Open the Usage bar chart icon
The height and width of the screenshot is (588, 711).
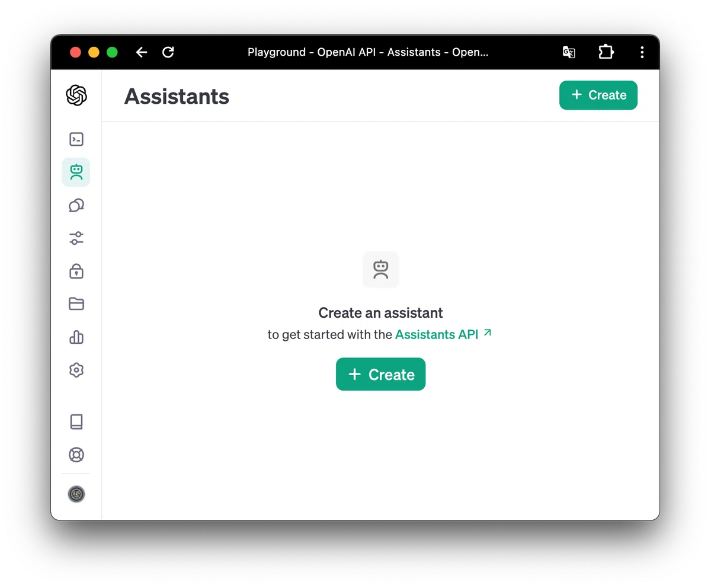pyautogui.click(x=76, y=337)
